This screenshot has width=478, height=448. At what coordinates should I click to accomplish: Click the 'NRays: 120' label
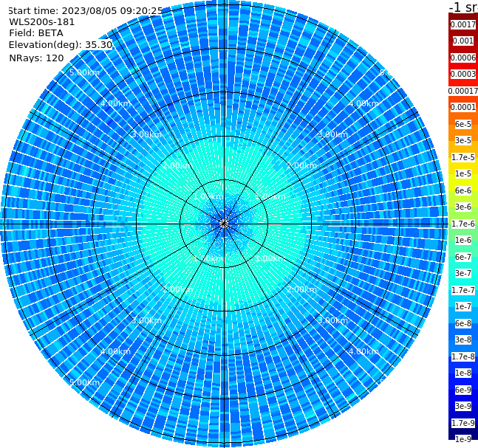tap(36, 58)
